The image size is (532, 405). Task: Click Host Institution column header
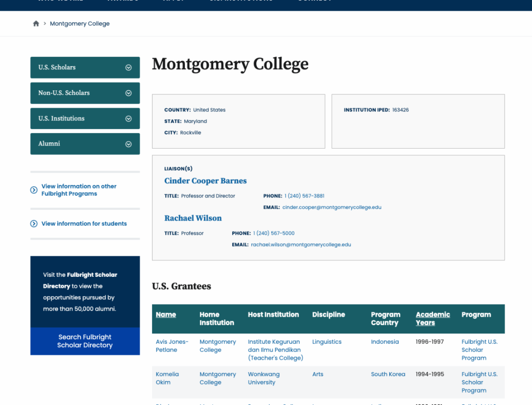click(x=273, y=315)
